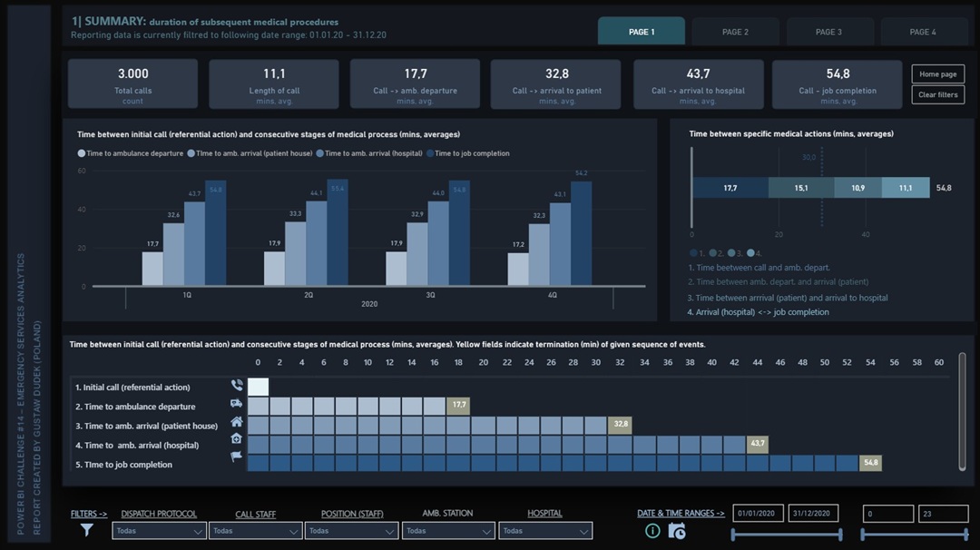Click the ambulance icon for departure row
This screenshot has width=980, height=550.
point(237,404)
